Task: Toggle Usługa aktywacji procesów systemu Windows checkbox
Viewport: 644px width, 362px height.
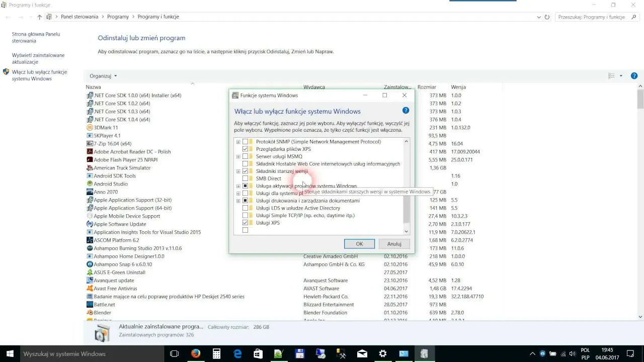Action: pos(246,186)
